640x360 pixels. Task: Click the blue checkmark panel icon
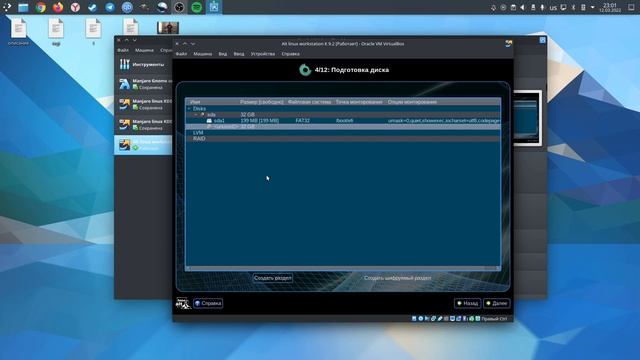[92, 7]
